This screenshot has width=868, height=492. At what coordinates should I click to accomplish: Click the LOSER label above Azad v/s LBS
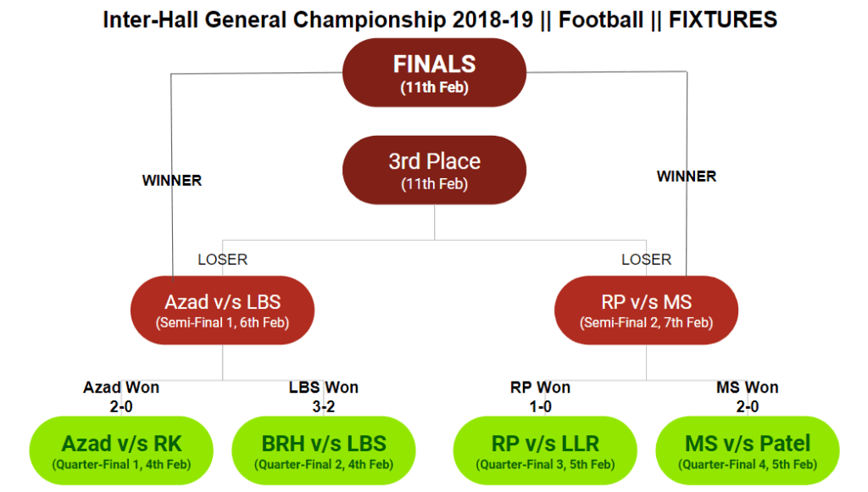[223, 260]
